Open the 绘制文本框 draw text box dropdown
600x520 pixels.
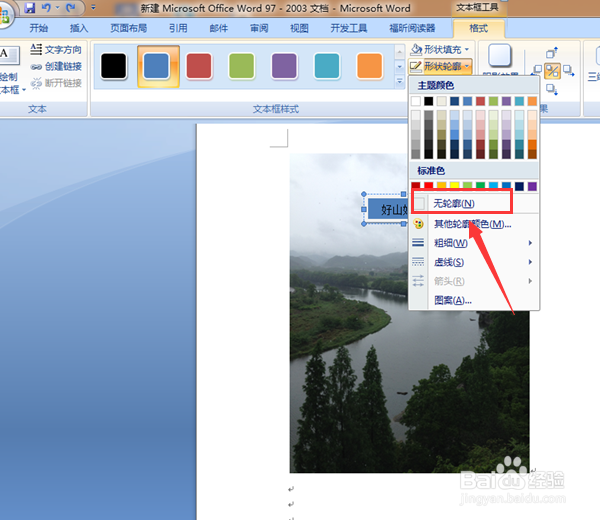(x=11, y=90)
